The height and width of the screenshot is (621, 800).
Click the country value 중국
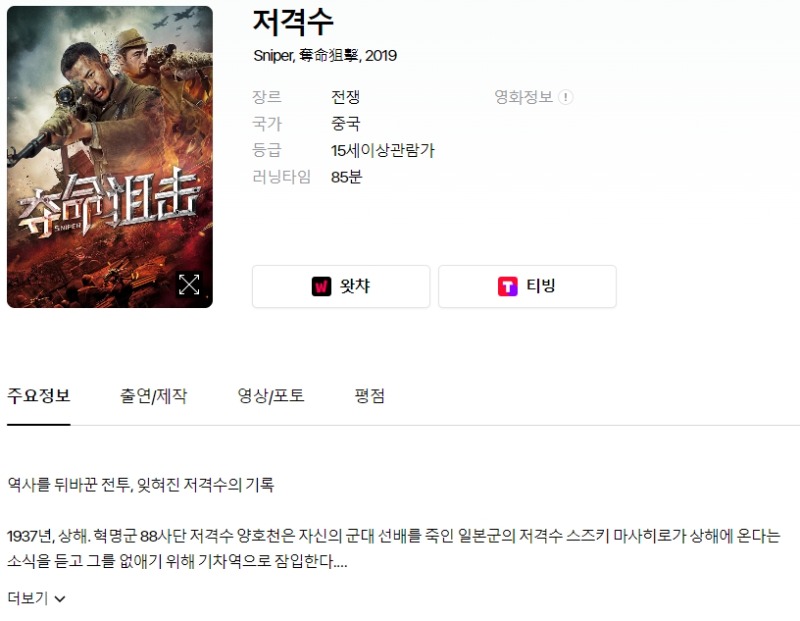coord(345,123)
